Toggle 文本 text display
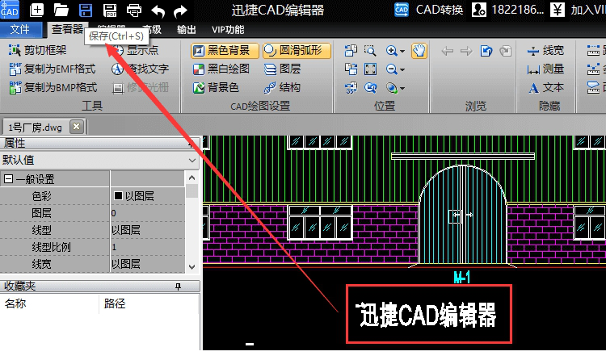 [545, 87]
